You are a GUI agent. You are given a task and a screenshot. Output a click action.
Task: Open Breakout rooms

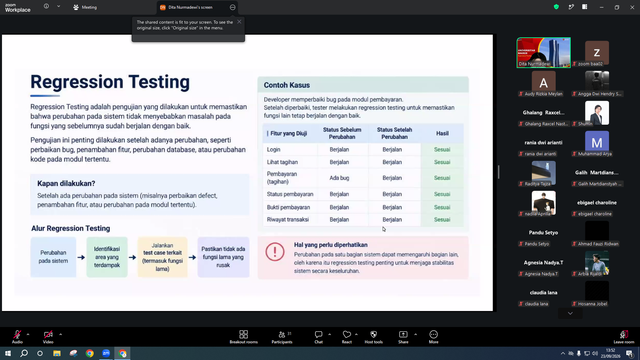244,337
